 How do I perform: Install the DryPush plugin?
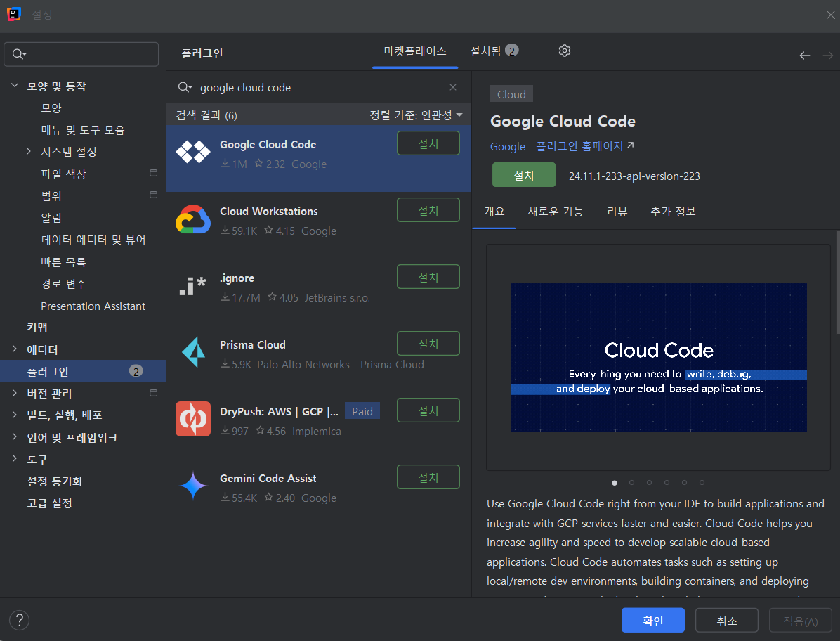pyautogui.click(x=428, y=410)
